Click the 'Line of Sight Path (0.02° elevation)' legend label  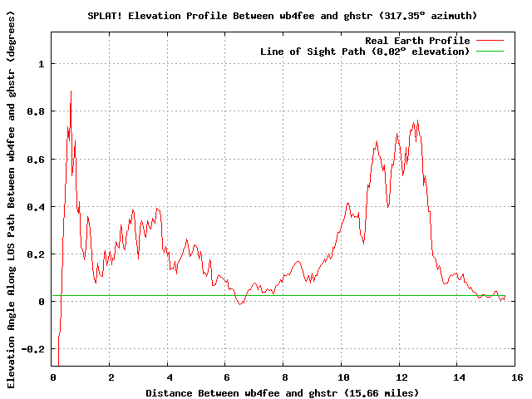(365, 52)
